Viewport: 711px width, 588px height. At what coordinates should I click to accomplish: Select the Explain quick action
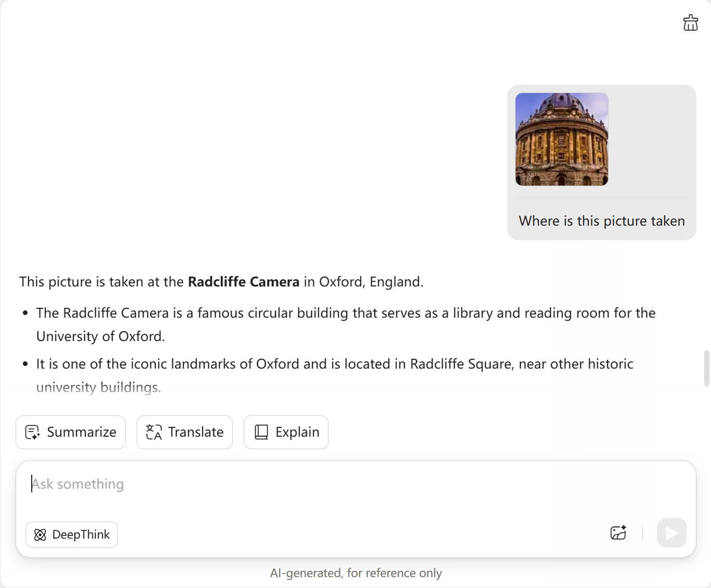(x=285, y=432)
